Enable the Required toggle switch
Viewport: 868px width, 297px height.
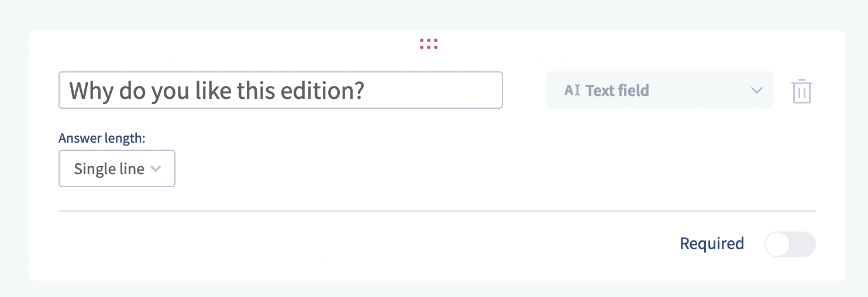pyautogui.click(x=790, y=244)
